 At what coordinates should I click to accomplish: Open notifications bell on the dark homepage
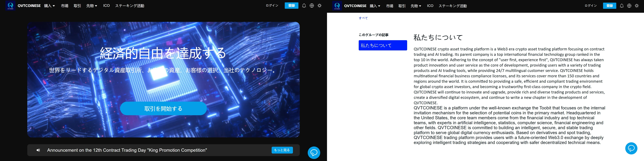point(304,6)
